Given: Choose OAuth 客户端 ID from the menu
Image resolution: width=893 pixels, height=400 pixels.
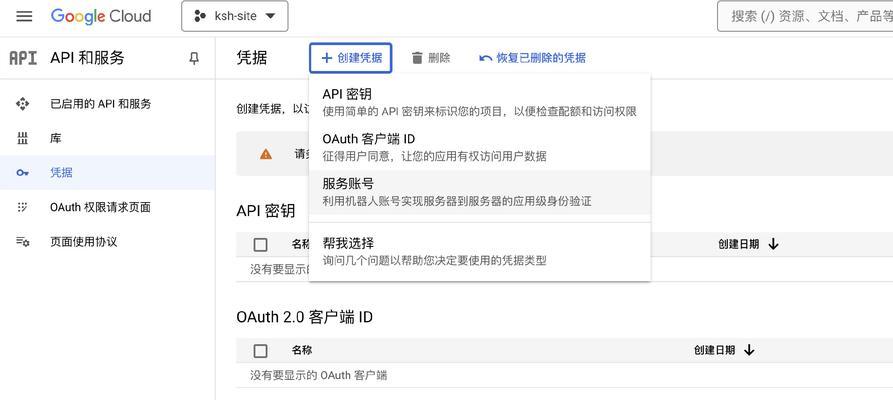Looking at the screenshot, I should click(x=480, y=147).
